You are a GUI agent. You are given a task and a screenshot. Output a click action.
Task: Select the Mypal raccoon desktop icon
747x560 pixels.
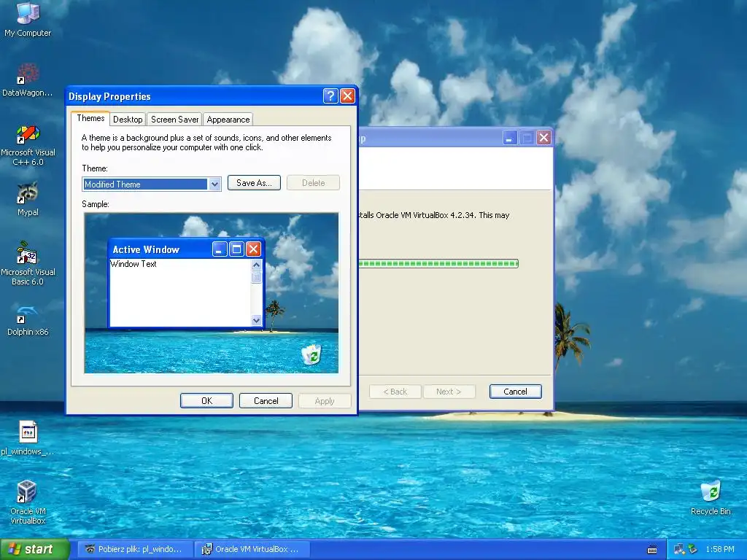coord(28,199)
